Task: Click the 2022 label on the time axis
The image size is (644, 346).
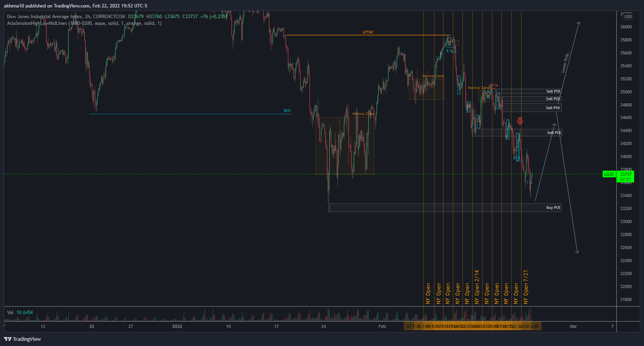Action: (177, 326)
